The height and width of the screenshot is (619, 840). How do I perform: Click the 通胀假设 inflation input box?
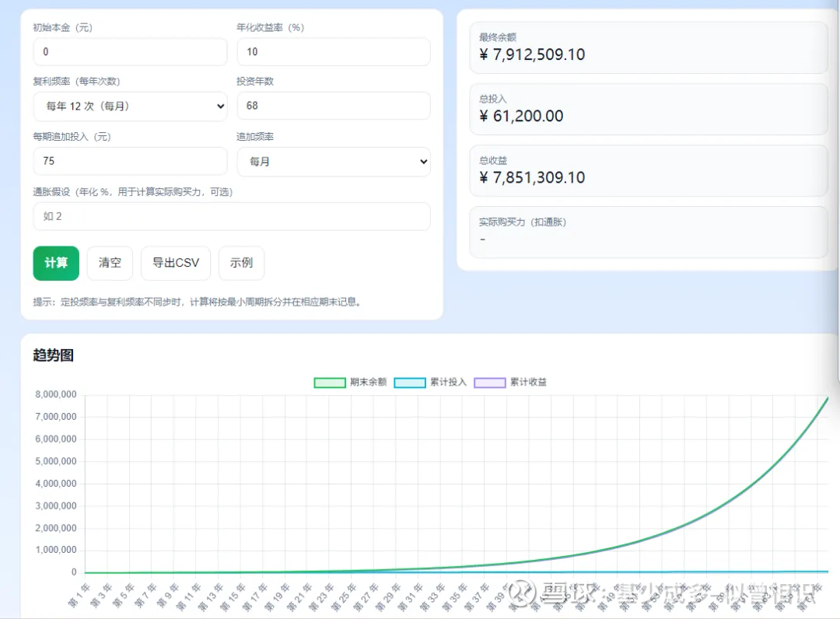coord(231,216)
